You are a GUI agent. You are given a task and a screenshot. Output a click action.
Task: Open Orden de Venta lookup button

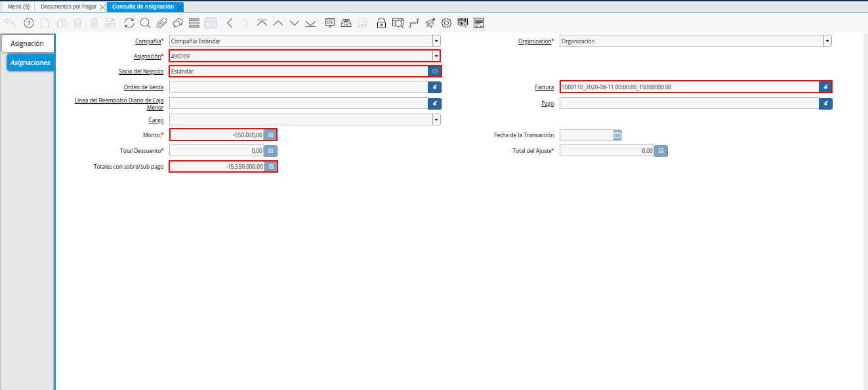(434, 87)
